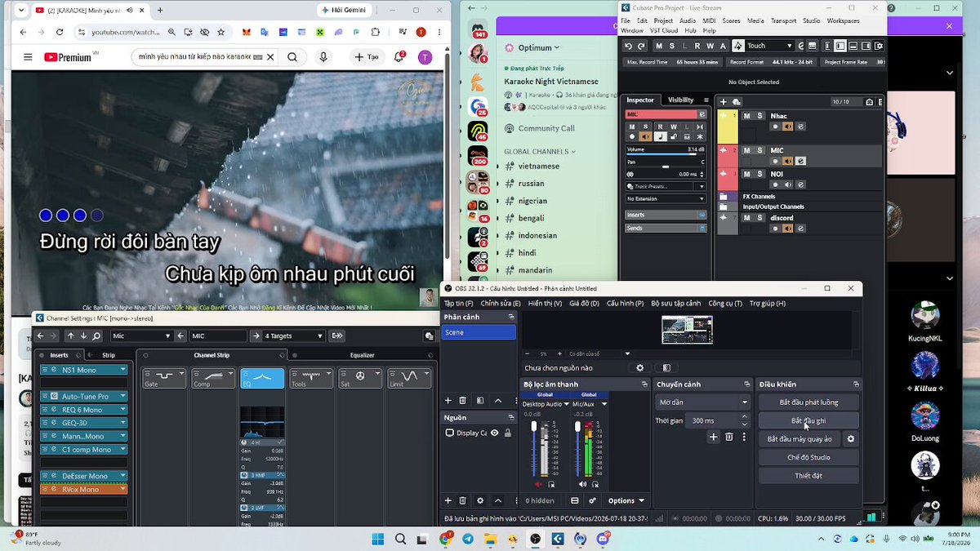Screen dimensions: 980x551
Task: Click the Thiết đặt button in OBS controls
Action: (808, 476)
